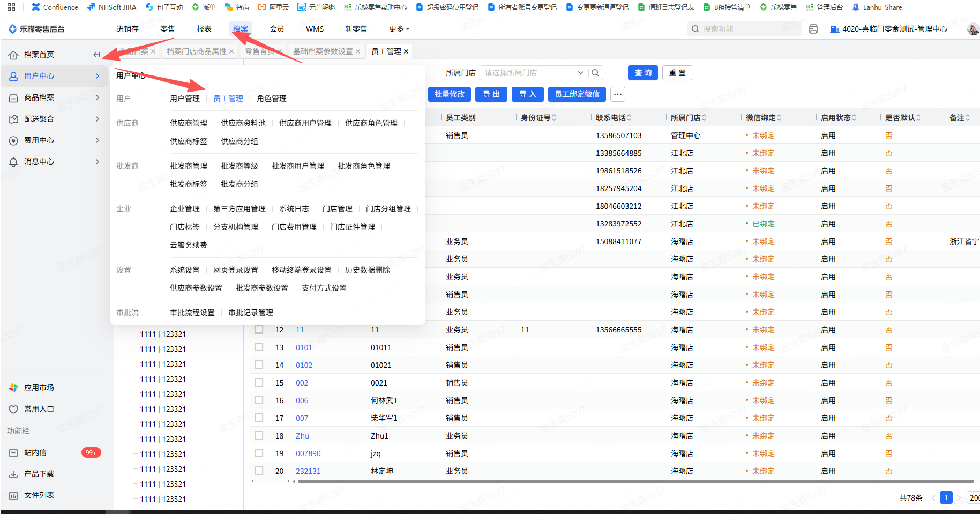Click the 搜索功能 search field
The image size is (980, 514).
point(744,29)
